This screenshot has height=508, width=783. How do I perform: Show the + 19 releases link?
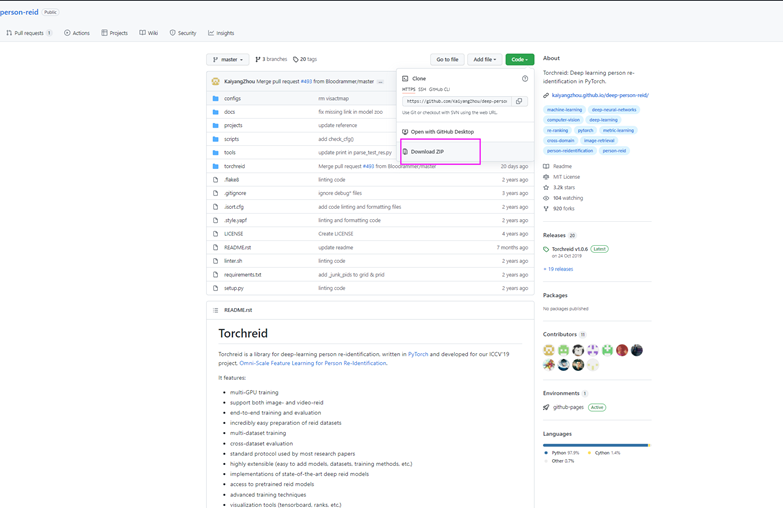tap(558, 269)
